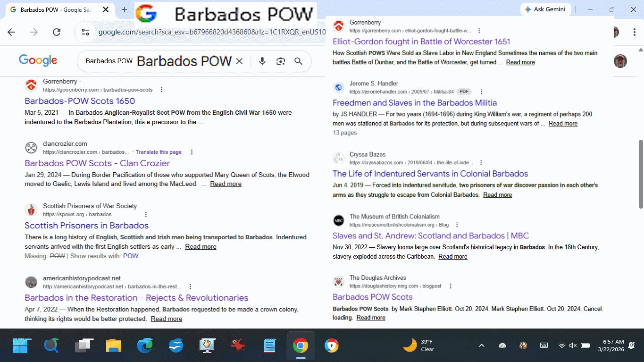The image size is (644, 362).
Task: Open more options for Barbados-POW Scots 1650 result
Action: click(162, 90)
